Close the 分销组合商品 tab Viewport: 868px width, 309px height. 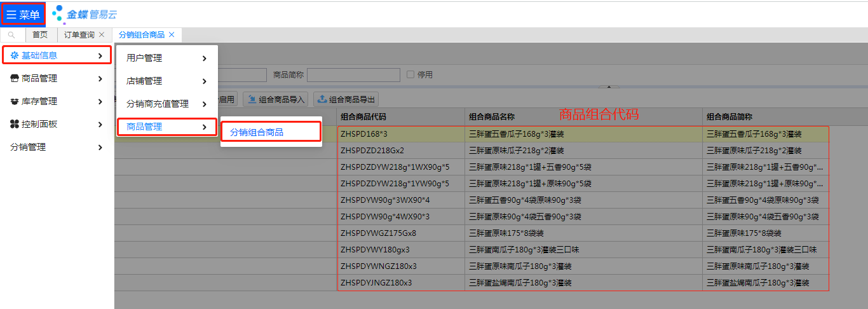click(x=172, y=35)
